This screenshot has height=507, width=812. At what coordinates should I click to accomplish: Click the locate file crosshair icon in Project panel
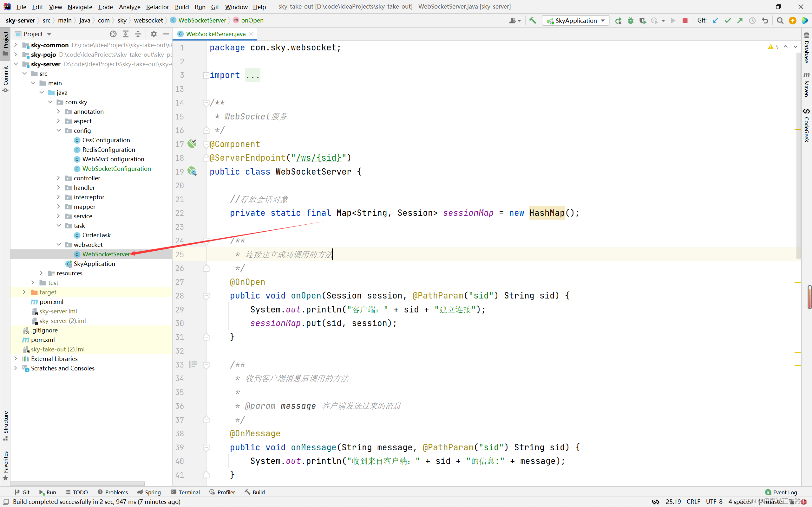click(113, 34)
